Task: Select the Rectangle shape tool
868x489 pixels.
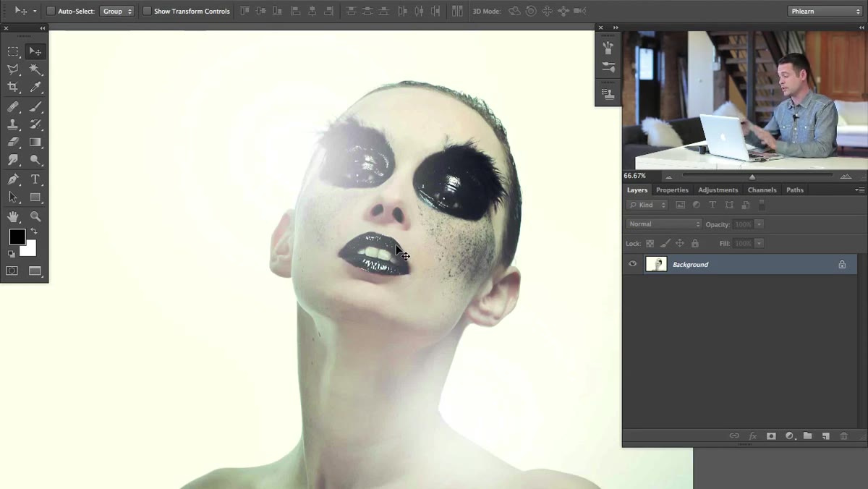Action: click(35, 197)
